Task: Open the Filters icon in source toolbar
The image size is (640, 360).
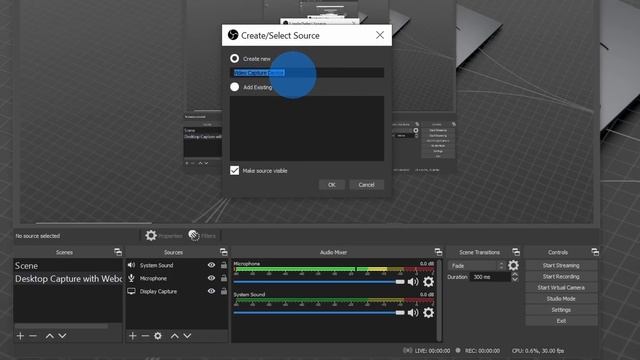Action: [194, 236]
